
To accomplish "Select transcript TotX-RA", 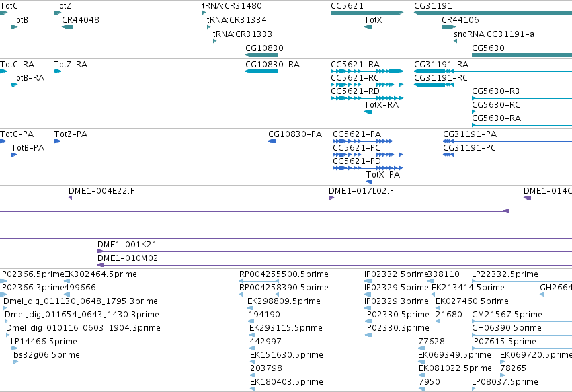I will pyautogui.click(x=382, y=105).
